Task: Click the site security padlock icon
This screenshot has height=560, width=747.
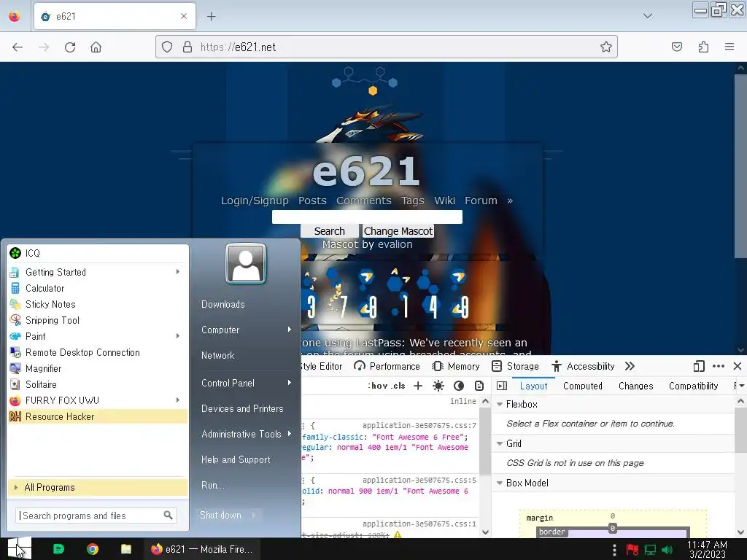Action: [x=187, y=47]
